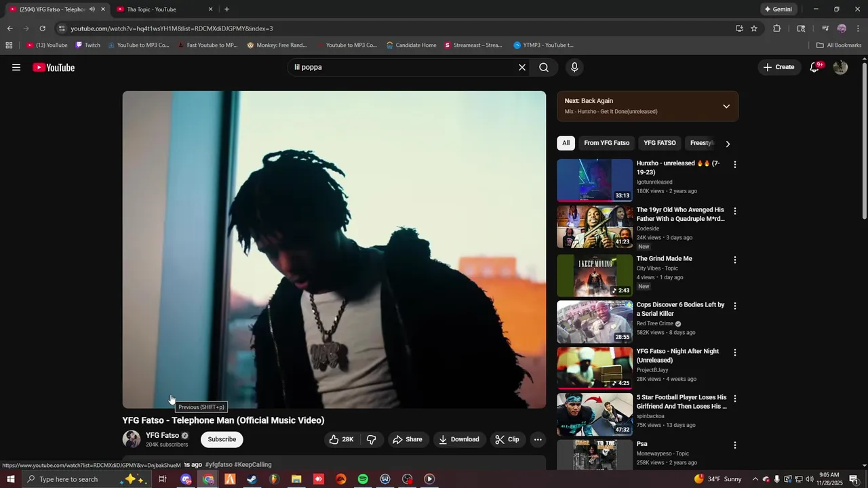Open the YouTube hamburger guide menu

tap(16, 67)
